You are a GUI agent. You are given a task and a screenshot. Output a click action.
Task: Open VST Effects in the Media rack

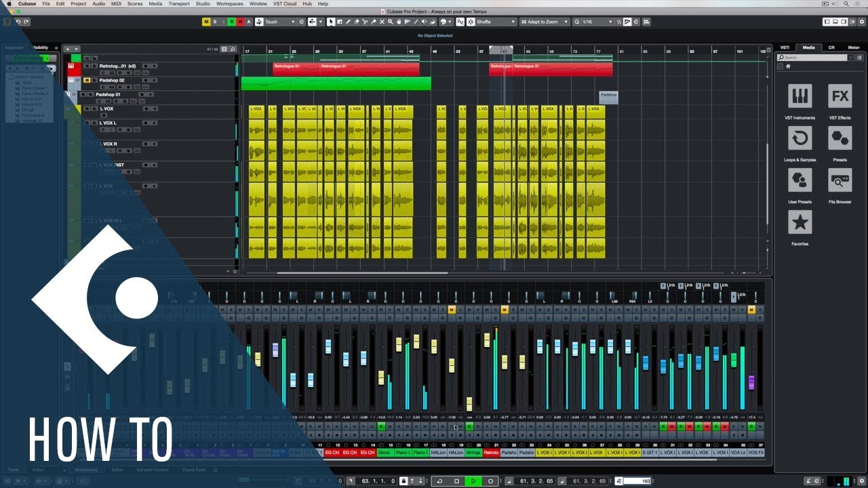(840, 96)
